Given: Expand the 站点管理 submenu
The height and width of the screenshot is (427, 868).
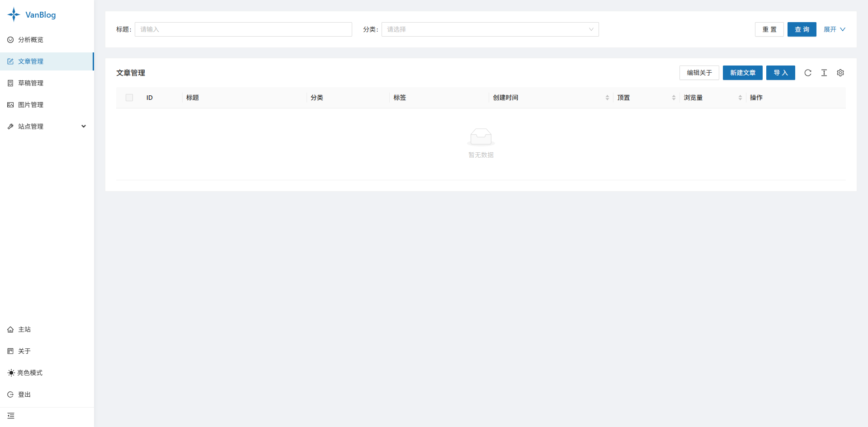Looking at the screenshot, I should click(47, 127).
